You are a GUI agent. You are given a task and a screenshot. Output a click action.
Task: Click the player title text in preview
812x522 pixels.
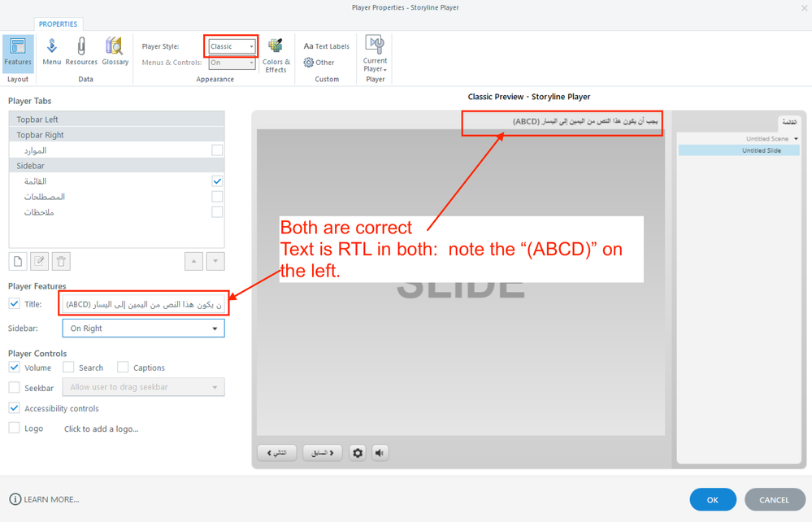point(585,121)
